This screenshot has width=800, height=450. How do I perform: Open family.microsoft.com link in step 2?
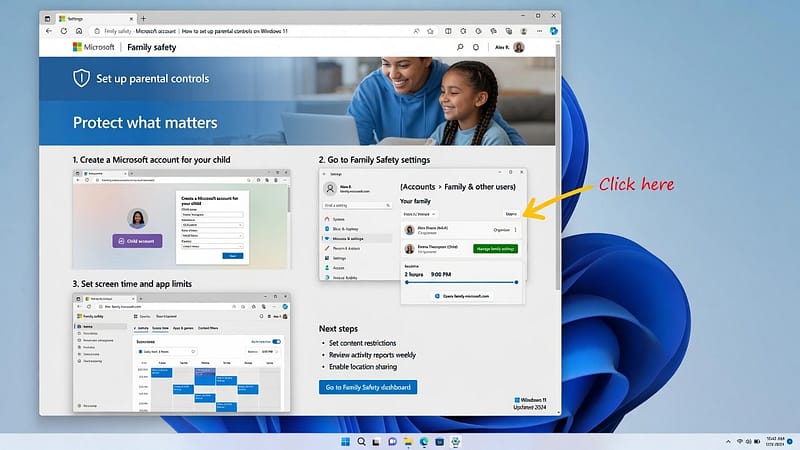point(462,296)
